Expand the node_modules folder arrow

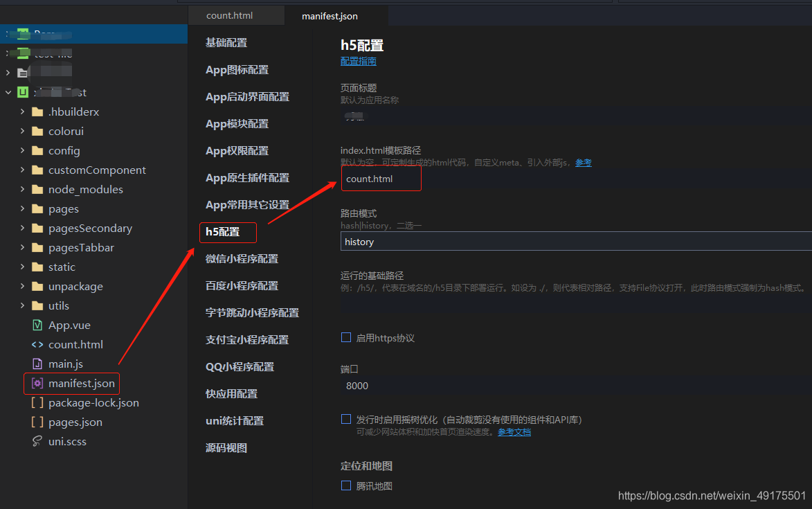coord(22,189)
